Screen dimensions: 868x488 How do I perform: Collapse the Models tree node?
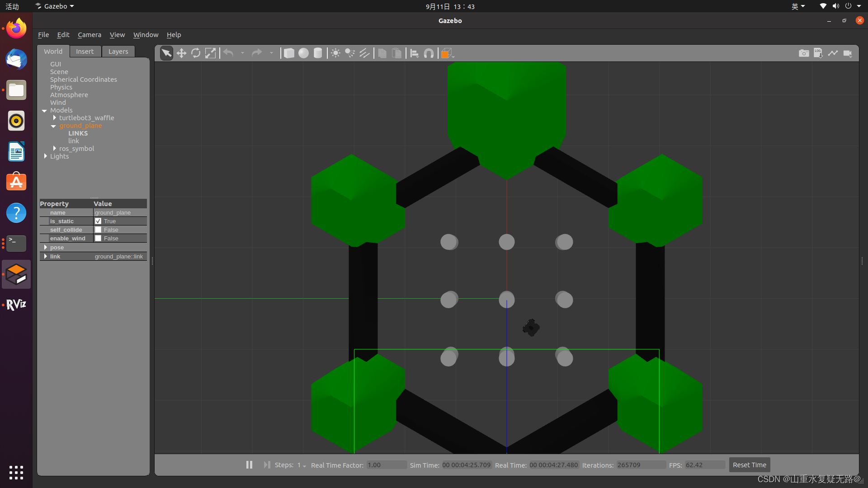(x=44, y=111)
